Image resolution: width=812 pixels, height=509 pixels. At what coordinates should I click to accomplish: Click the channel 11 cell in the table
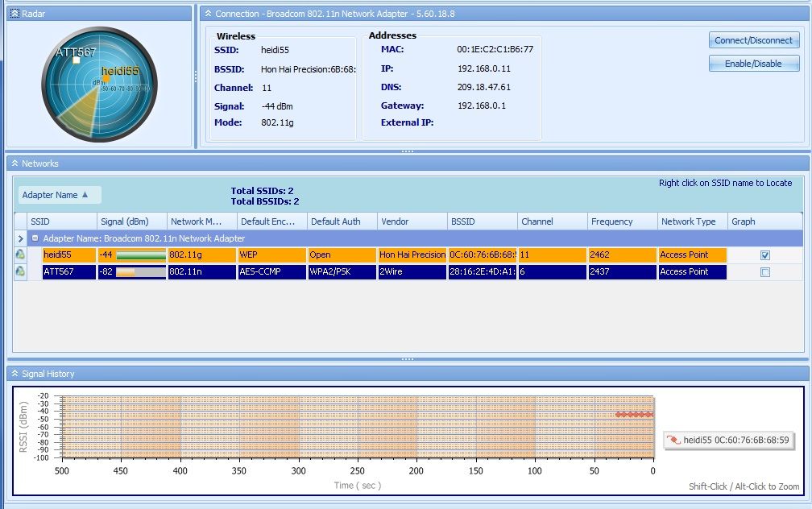(x=553, y=254)
